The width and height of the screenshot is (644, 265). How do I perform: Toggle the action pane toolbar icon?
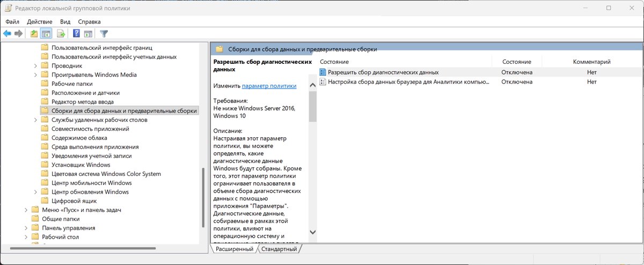[88, 34]
